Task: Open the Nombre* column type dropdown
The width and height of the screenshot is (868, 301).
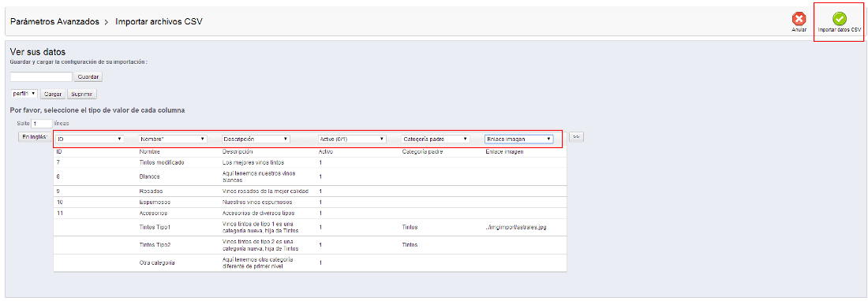Action: pyautogui.click(x=173, y=139)
